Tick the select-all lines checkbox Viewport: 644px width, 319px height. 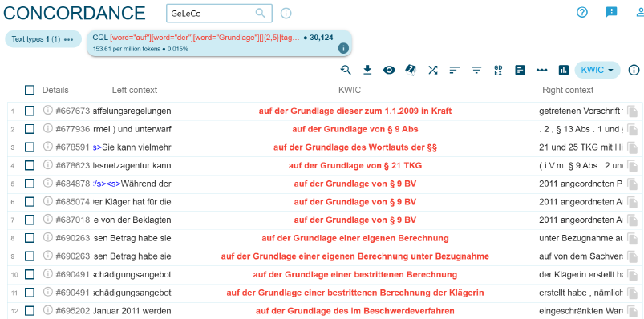coord(30,90)
